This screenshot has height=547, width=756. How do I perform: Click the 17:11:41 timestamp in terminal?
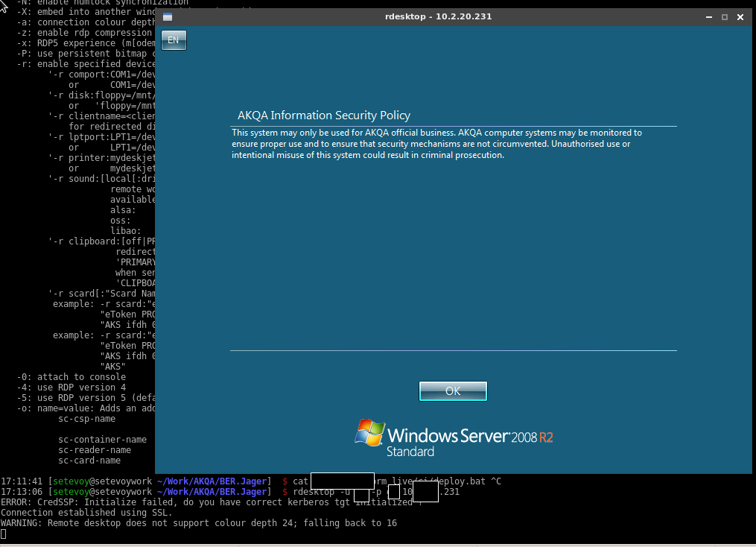(22, 481)
